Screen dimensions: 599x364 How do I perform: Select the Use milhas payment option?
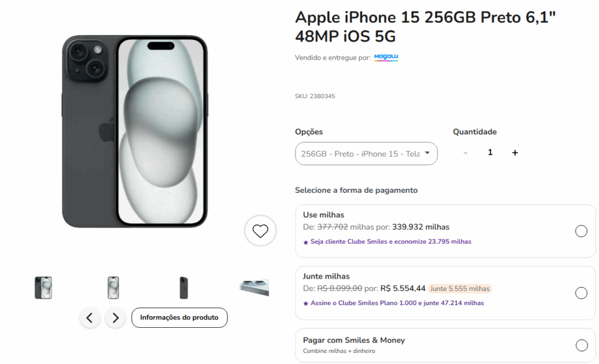coord(581,231)
